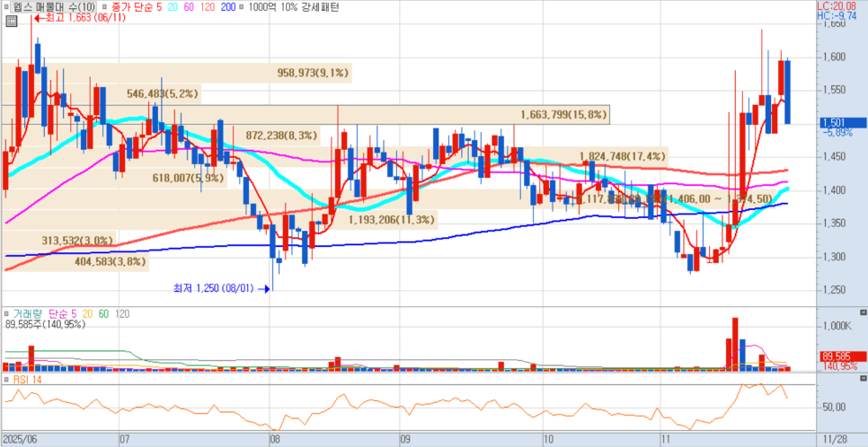Click small square before 웹스 매물대 label
Viewport: 868px width, 447px height.
[x=6, y=7]
